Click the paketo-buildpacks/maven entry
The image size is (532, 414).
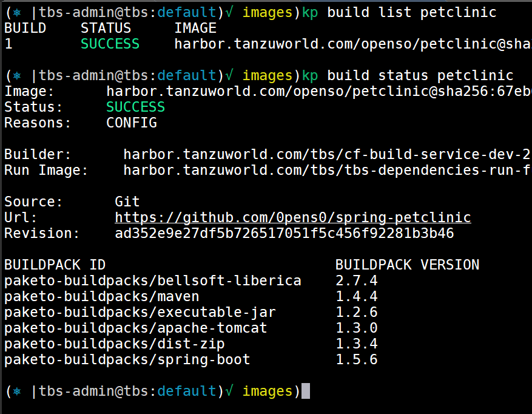pyautogui.click(x=101, y=296)
